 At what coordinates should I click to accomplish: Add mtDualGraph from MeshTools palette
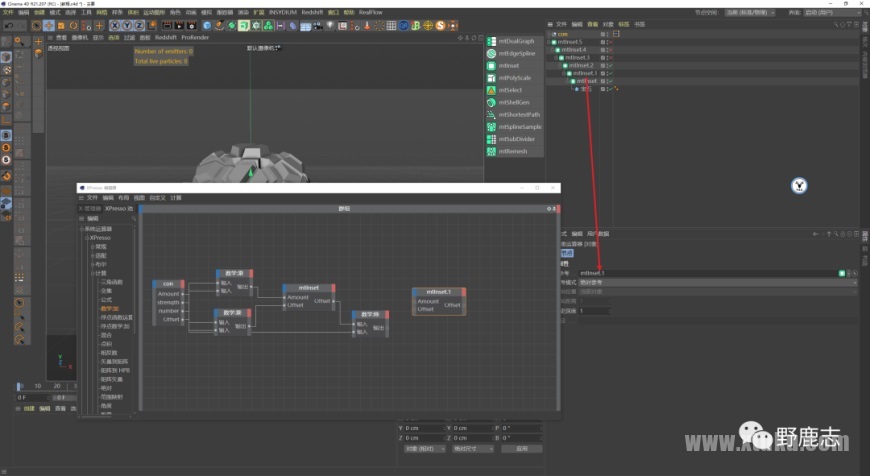pyautogui.click(x=515, y=41)
